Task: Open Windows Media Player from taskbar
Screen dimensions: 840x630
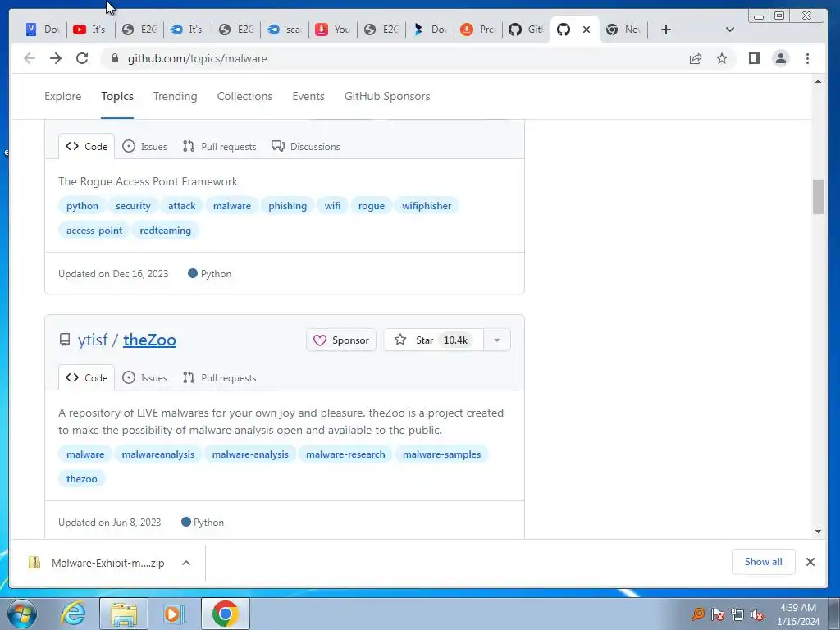Action: coord(174,614)
